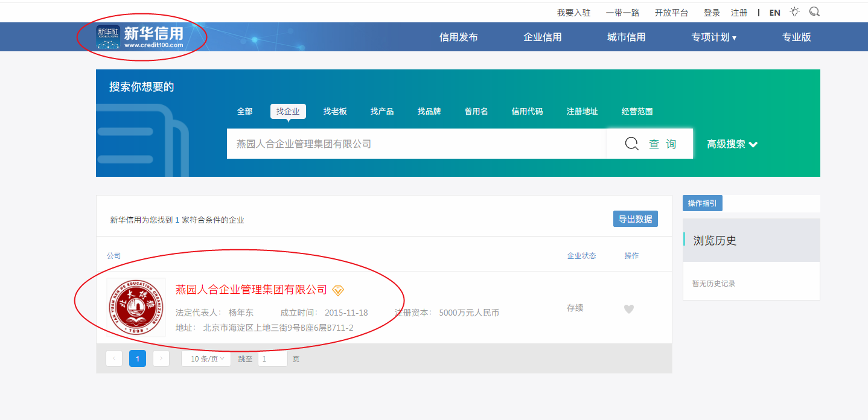This screenshot has width=868, height=420.
Task: Click the 成立时间 date 2015-11-18
Action: [x=346, y=313]
